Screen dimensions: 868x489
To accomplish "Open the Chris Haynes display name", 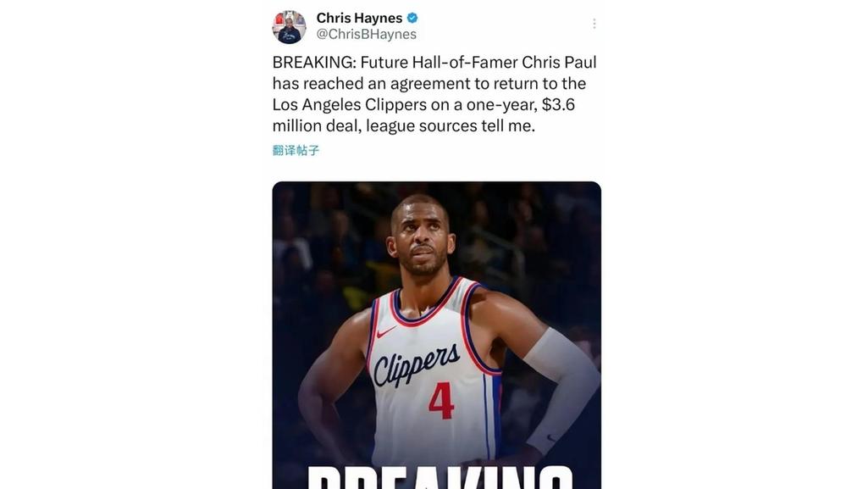I will 359,18.
